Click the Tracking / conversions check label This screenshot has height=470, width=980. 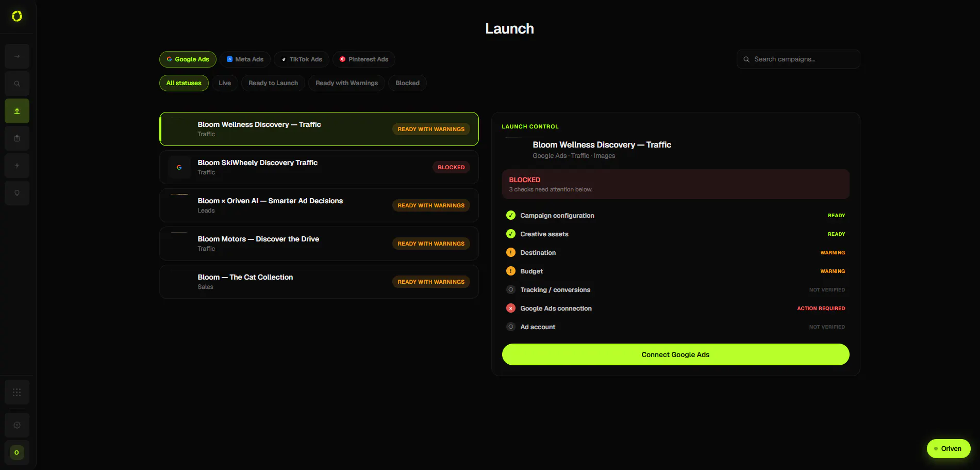555,290
